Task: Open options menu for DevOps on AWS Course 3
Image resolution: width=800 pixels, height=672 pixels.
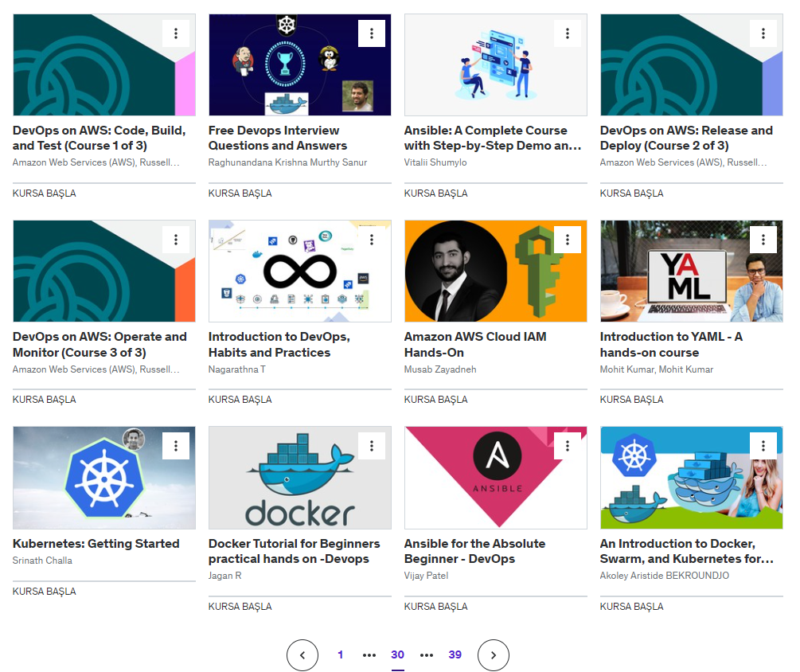Action: pyautogui.click(x=175, y=240)
